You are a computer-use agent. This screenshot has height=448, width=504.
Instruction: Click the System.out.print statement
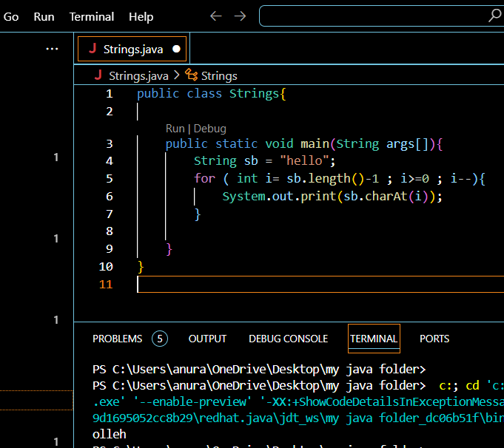point(332,196)
